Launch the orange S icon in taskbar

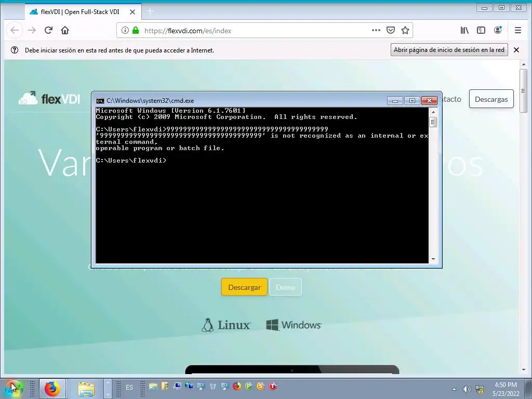click(261, 386)
